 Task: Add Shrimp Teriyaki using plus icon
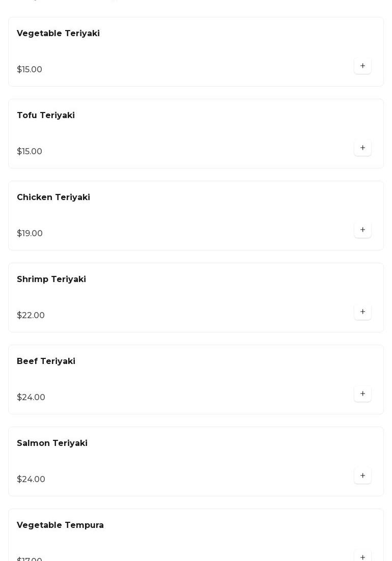362,312
